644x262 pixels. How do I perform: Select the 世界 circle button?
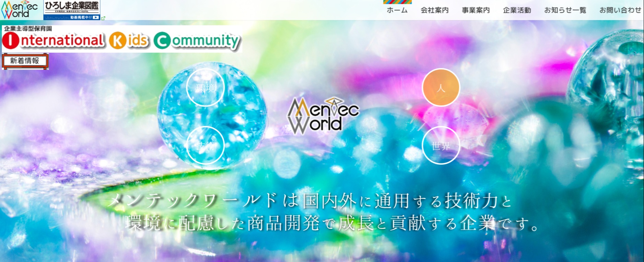click(441, 146)
